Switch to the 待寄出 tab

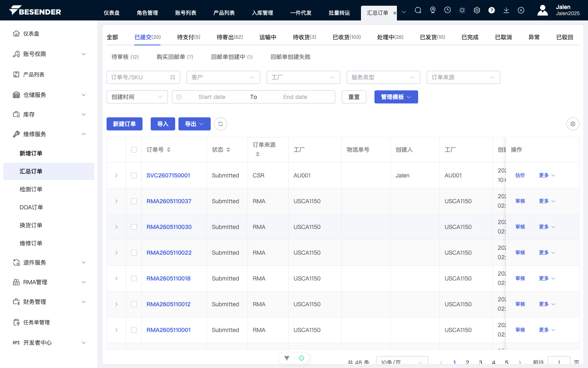tap(230, 37)
